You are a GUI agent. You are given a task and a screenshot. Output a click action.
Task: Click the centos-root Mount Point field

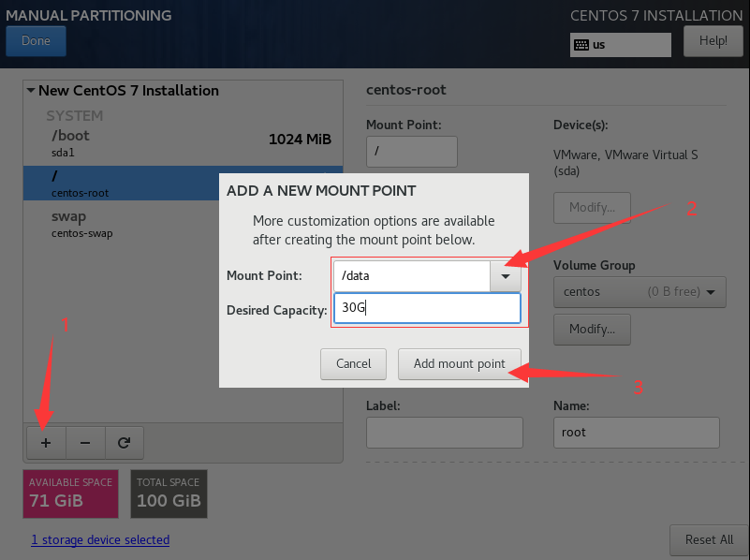pos(412,152)
